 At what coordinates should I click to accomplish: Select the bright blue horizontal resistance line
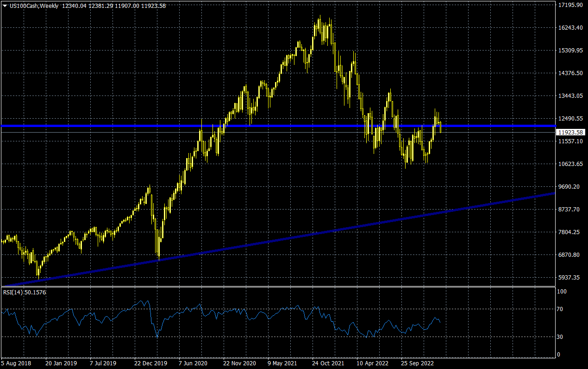pos(278,126)
